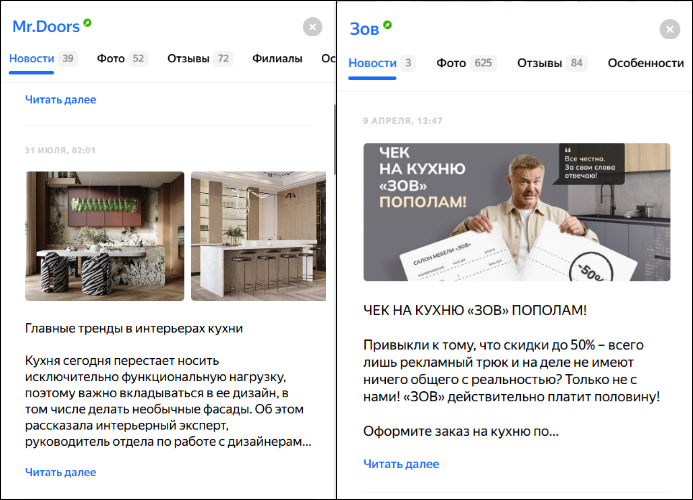The width and height of the screenshot is (693, 500).
Task: Click the 9 апреля, 13:47 post date
Action: click(x=403, y=121)
